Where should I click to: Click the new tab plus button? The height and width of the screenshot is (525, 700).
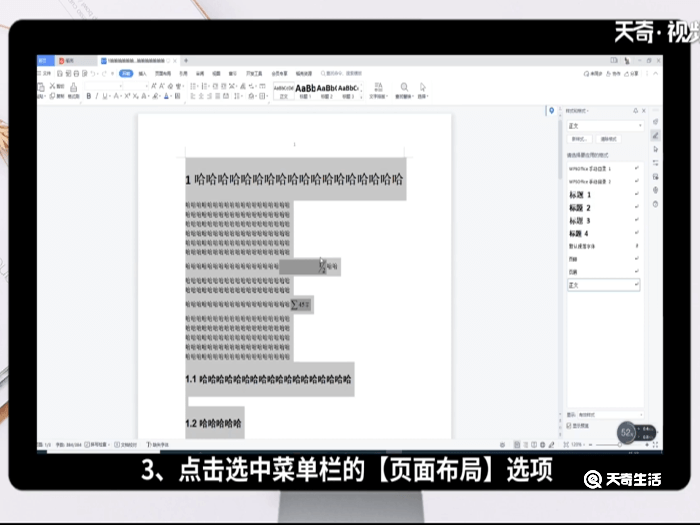[186, 60]
